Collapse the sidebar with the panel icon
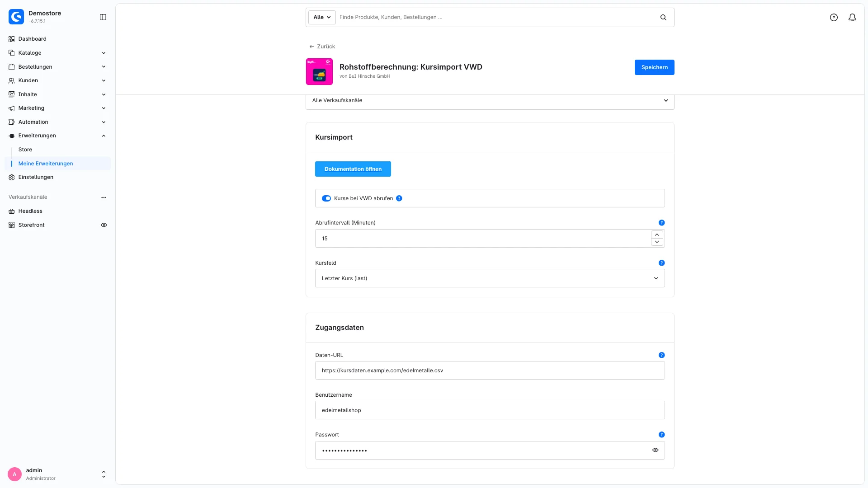The width and height of the screenshot is (868, 488). (x=103, y=17)
